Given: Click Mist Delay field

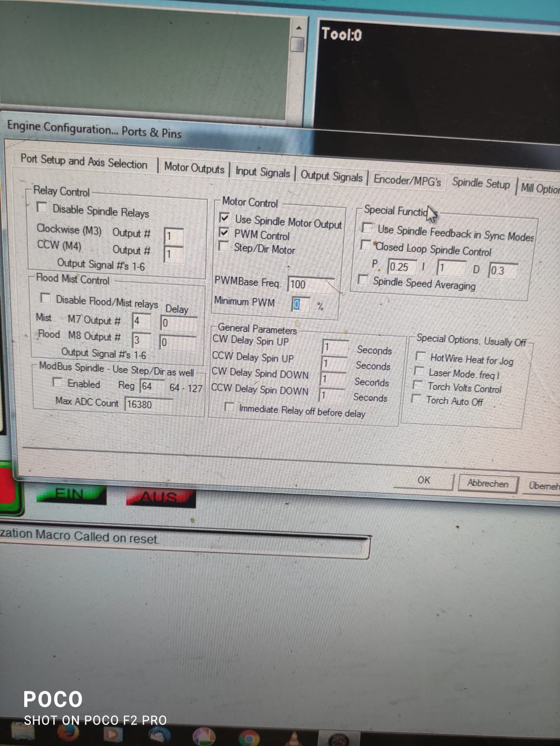Looking at the screenshot, I should pos(179,323).
